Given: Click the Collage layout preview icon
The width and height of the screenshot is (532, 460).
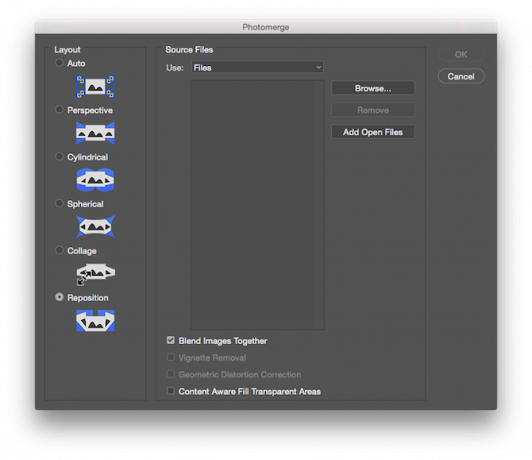Looking at the screenshot, I should pyautogui.click(x=95, y=274).
